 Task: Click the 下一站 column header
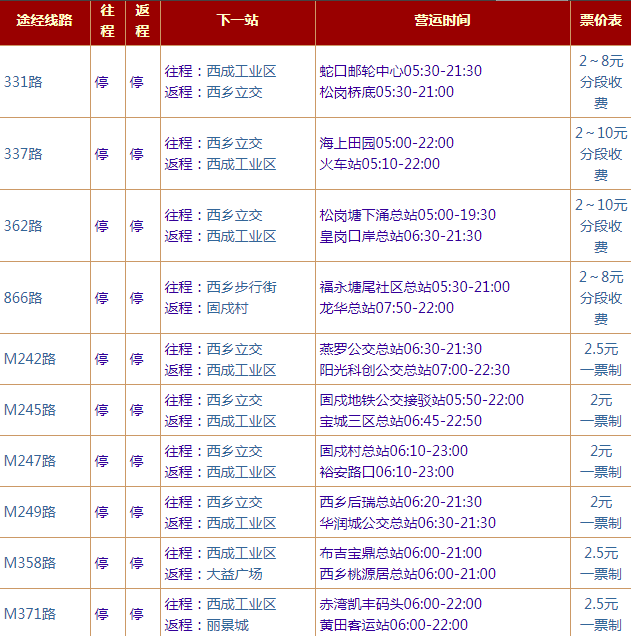pyautogui.click(x=238, y=20)
